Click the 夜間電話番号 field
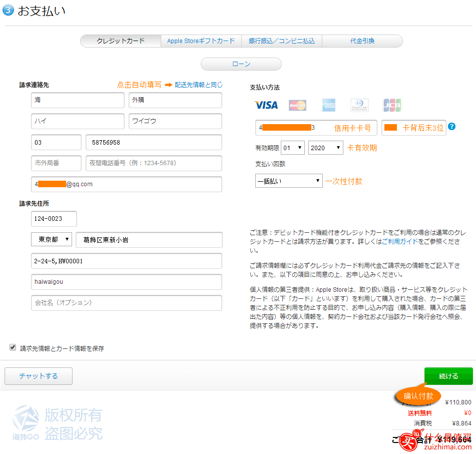Viewport: 476px width, 454px height. coord(154,163)
